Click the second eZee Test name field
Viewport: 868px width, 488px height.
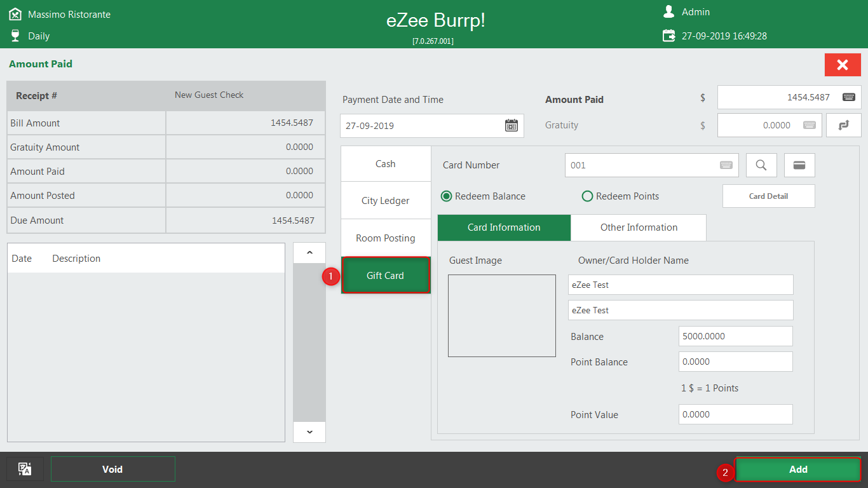point(681,310)
